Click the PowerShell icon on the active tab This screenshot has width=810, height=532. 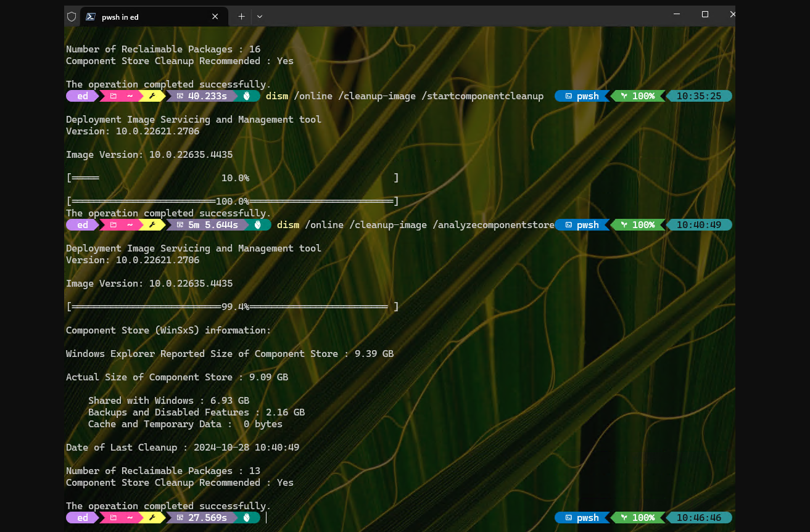pos(92,16)
